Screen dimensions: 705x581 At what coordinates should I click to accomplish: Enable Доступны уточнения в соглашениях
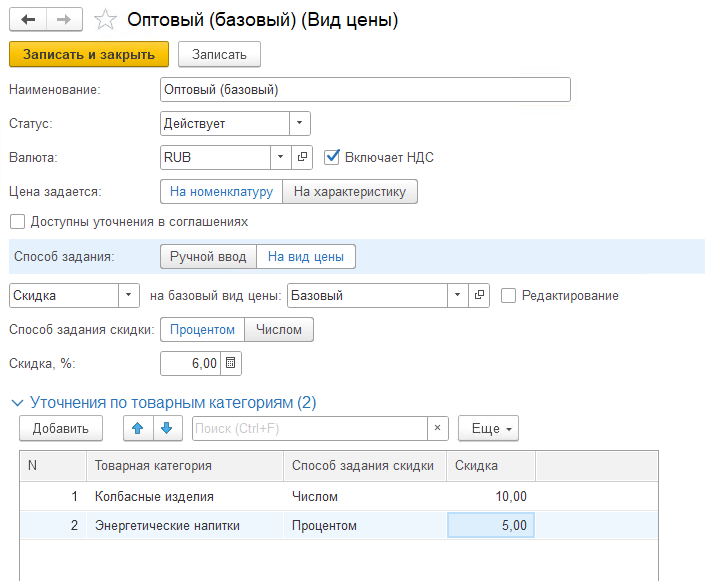17,222
